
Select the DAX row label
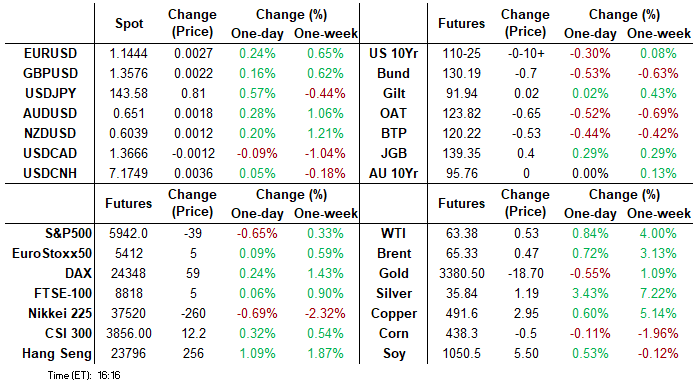[78, 274]
